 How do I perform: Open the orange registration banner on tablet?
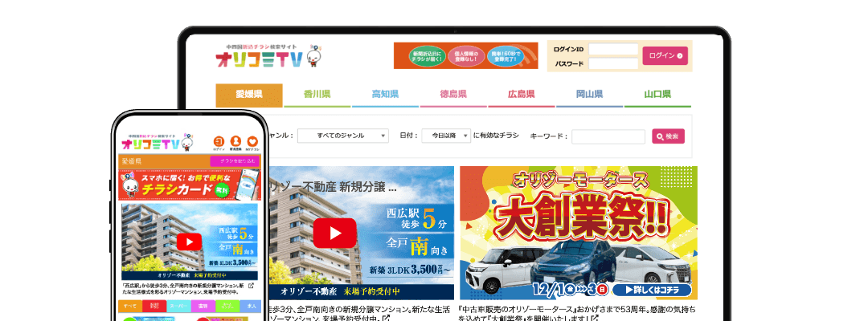[465, 56]
